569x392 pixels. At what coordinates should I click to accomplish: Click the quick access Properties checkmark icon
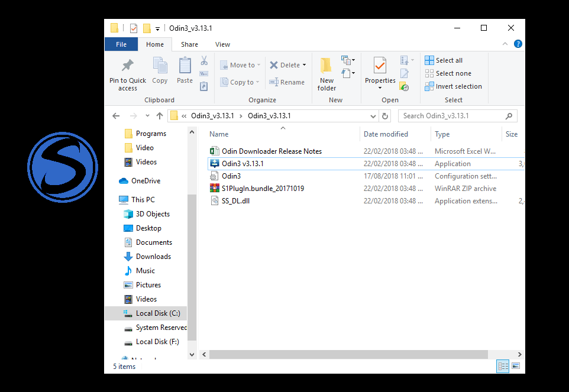click(x=134, y=28)
